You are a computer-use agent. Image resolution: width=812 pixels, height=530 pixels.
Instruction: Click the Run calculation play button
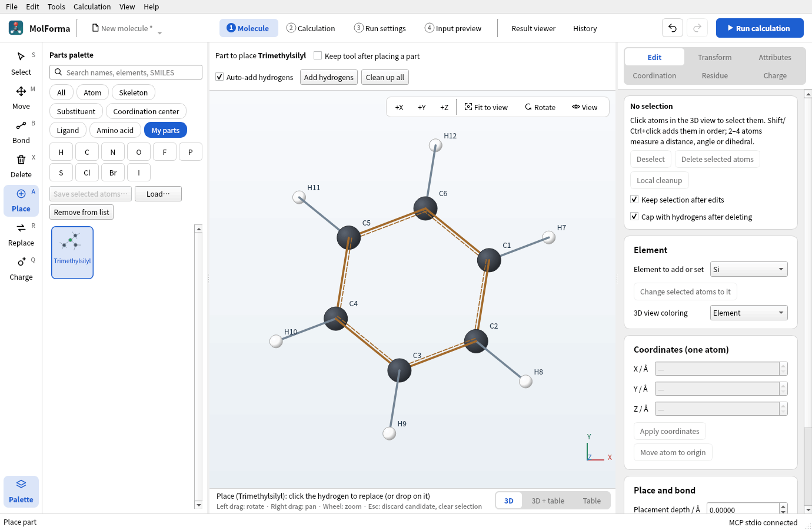point(759,28)
